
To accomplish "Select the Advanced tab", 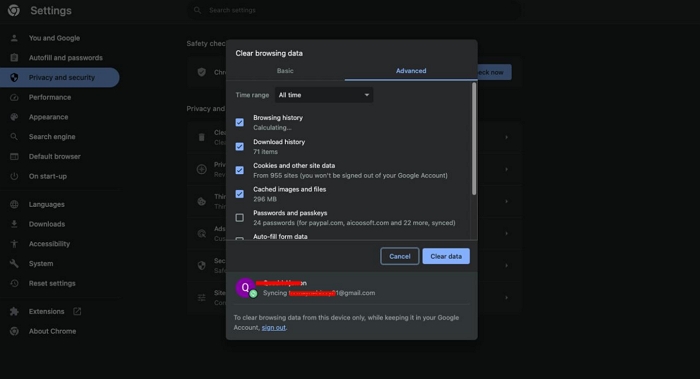I will [411, 71].
